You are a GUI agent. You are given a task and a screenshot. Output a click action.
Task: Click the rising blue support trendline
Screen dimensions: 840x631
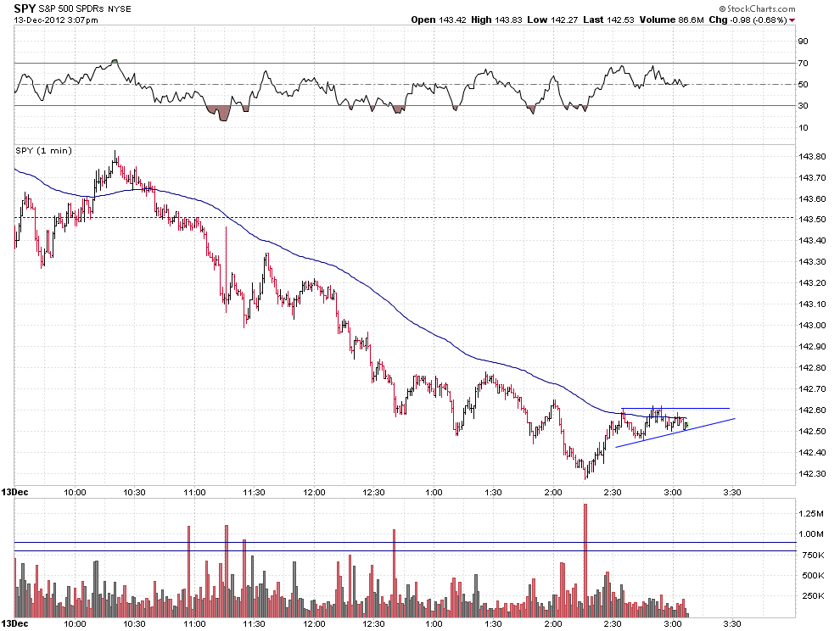(x=675, y=433)
